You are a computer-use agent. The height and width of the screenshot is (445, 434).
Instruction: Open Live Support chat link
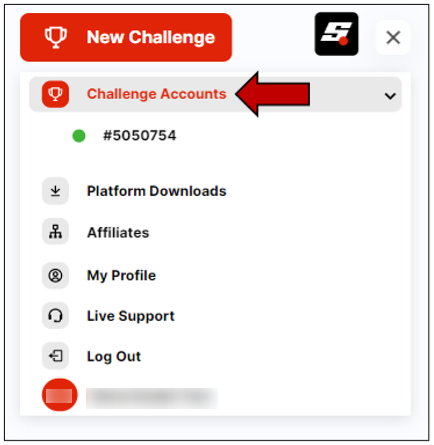(131, 316)
